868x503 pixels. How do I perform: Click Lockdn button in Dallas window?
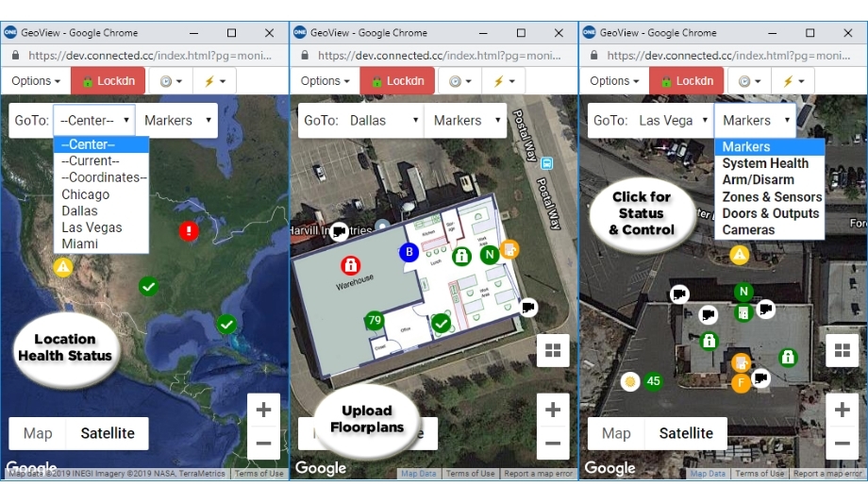click(x=397, y=81)
